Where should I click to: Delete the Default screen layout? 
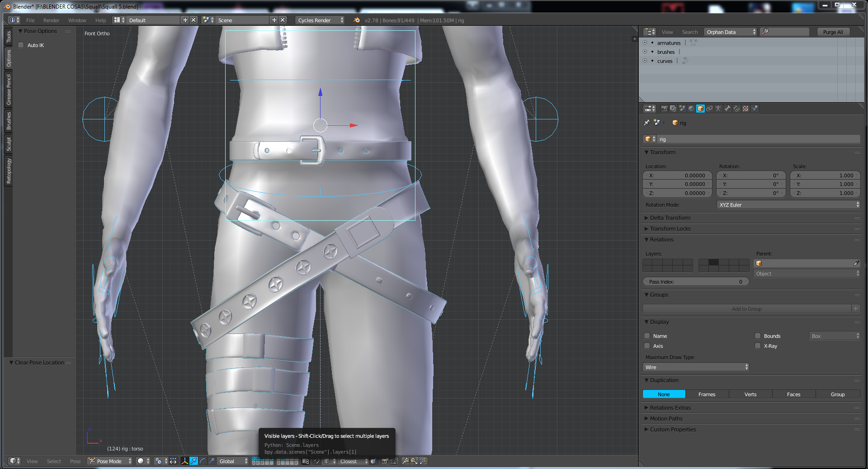click(x=193, y=20)
